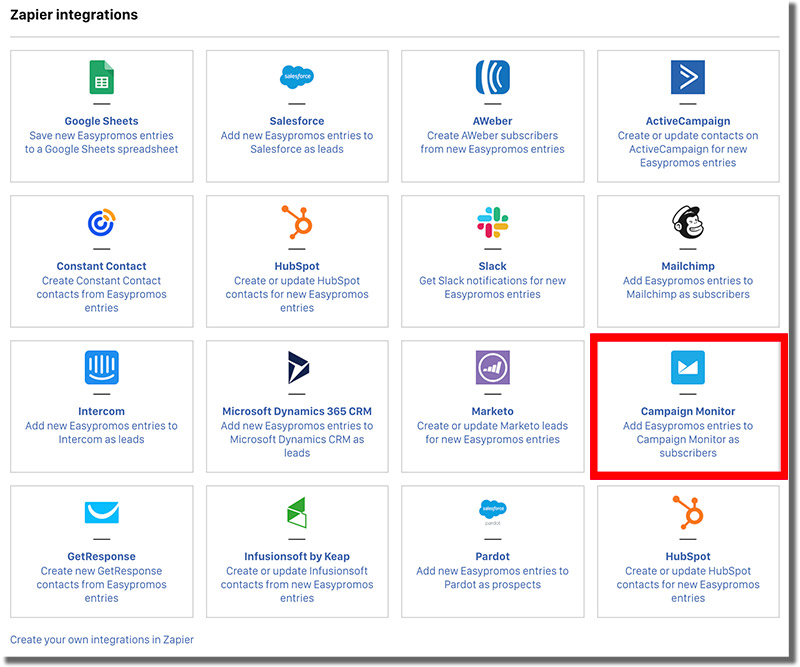The image size is (800, 667).
Task: Click 'Add new Easypromos entries to Pardot as prospects'
Action: [x=492, y=578]
